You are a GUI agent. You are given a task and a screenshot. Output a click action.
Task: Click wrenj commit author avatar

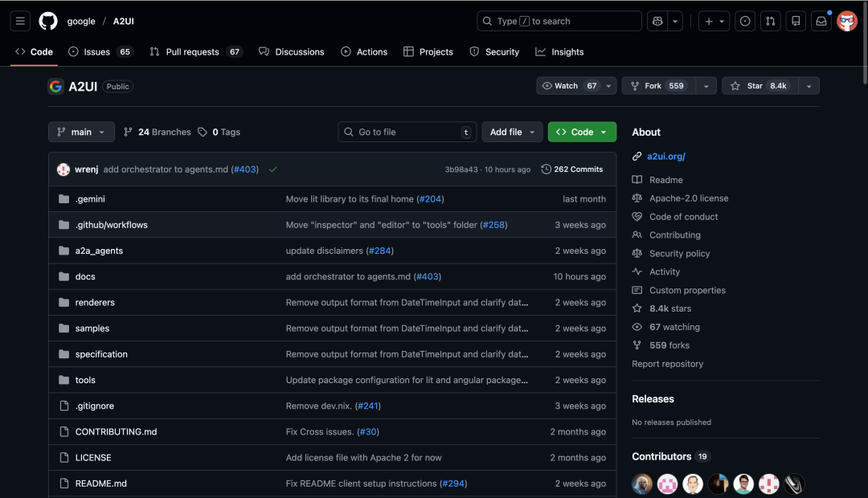click(63, 169)
